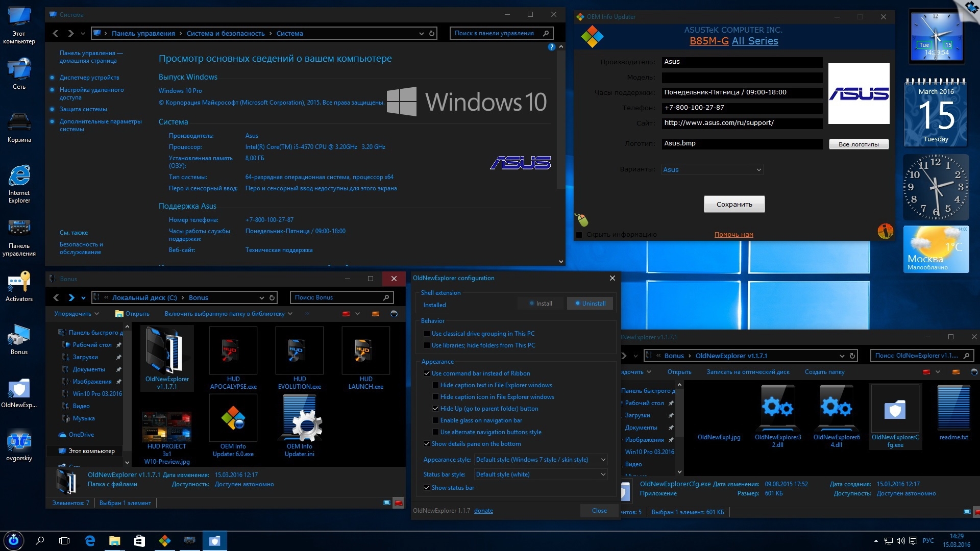This screenshot has width=980, height=551.
Task: Select HUD APOCALYPSE.exe file
Action: click(233, 358)
